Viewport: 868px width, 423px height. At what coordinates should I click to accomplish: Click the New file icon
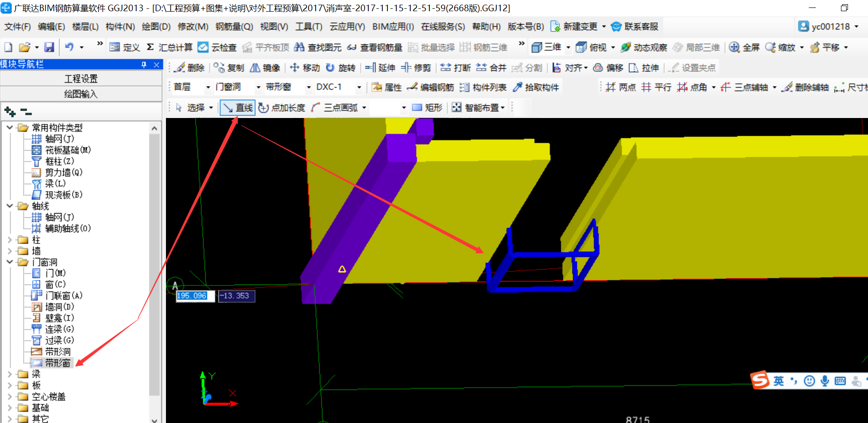[x=8, y=47]
